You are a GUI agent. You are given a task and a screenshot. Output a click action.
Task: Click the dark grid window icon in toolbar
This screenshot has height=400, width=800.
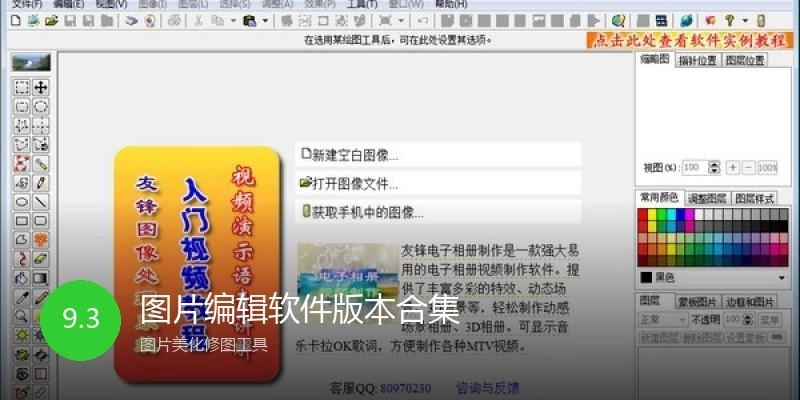662,21
